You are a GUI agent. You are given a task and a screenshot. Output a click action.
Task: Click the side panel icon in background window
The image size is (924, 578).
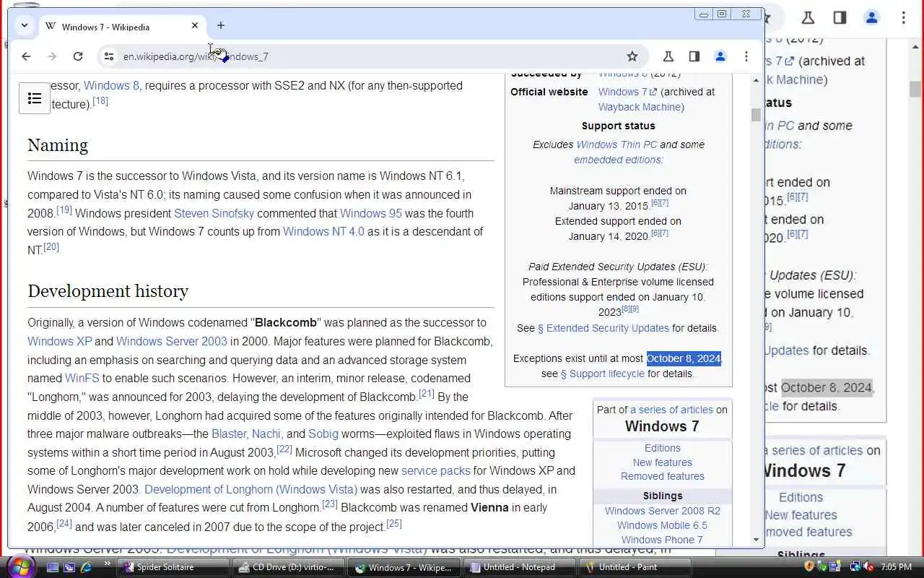[840, 17]
